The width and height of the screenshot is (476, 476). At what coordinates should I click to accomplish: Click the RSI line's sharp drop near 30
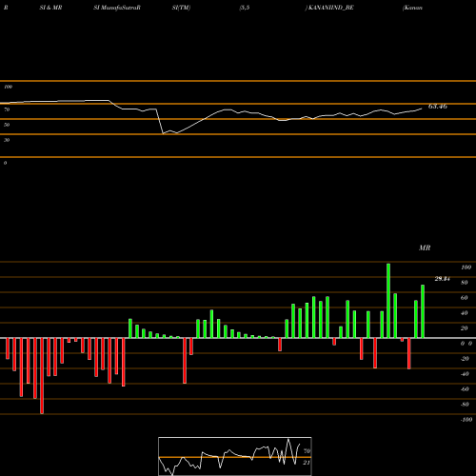tap(160, 122)
